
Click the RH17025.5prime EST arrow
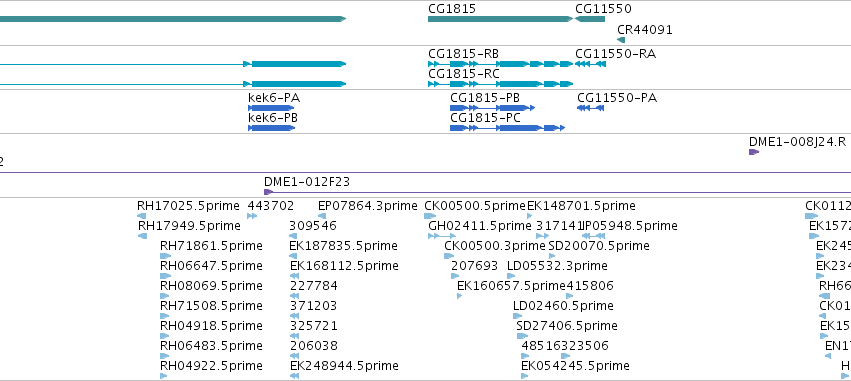tap(142, 216)
